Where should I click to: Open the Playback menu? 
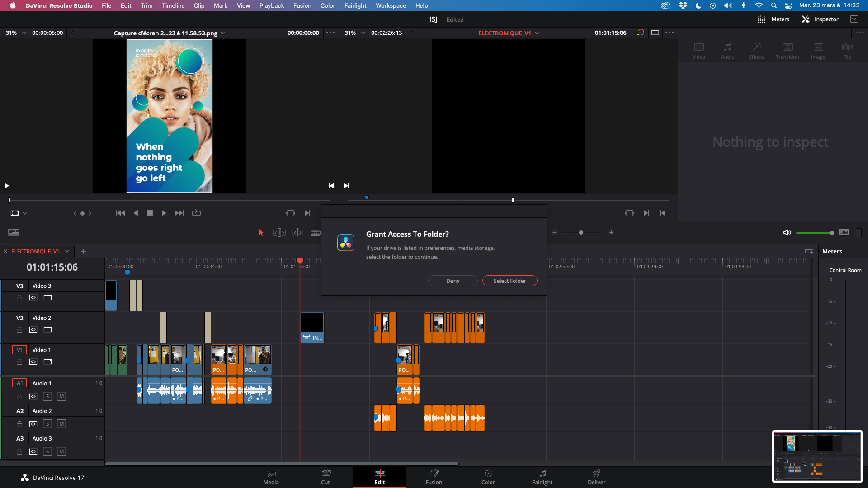click(x=272, y=5)
